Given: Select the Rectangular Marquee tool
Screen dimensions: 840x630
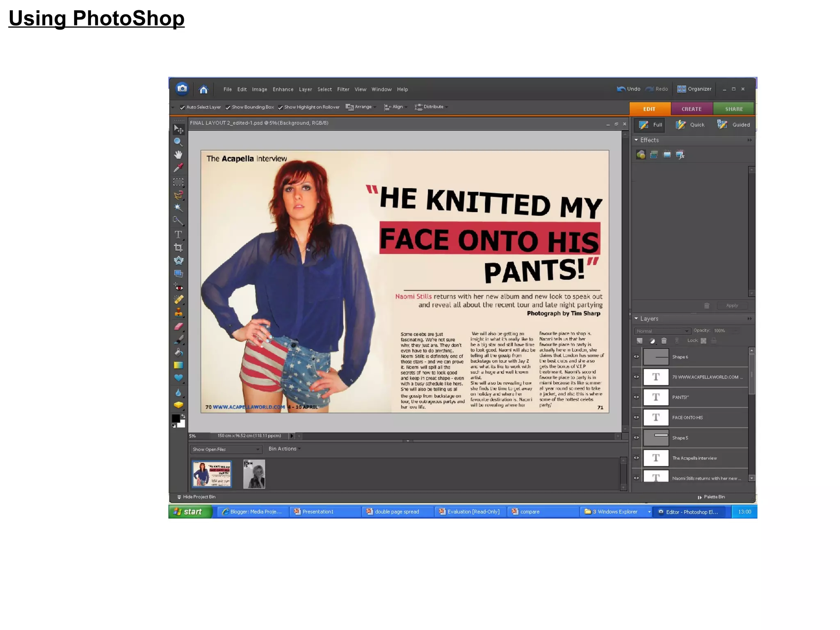Looking at the screenshot, I should tap(178, 182).
